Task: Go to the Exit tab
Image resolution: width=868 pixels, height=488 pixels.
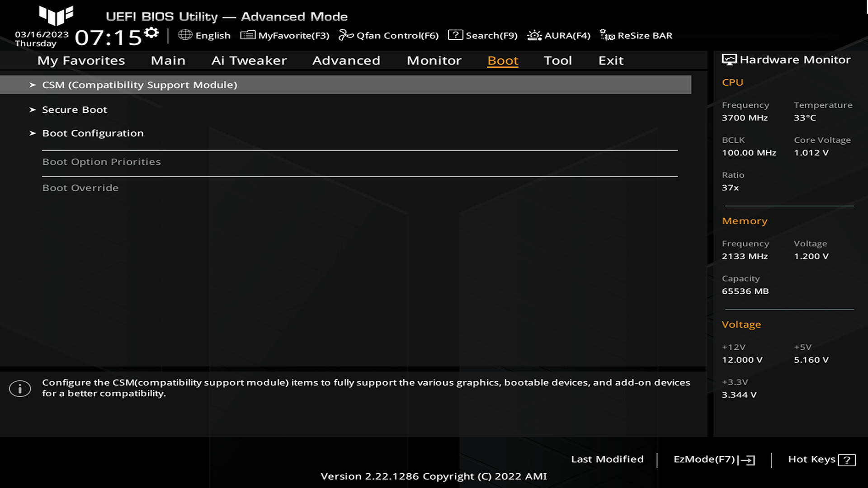Action: pos(611,61)
